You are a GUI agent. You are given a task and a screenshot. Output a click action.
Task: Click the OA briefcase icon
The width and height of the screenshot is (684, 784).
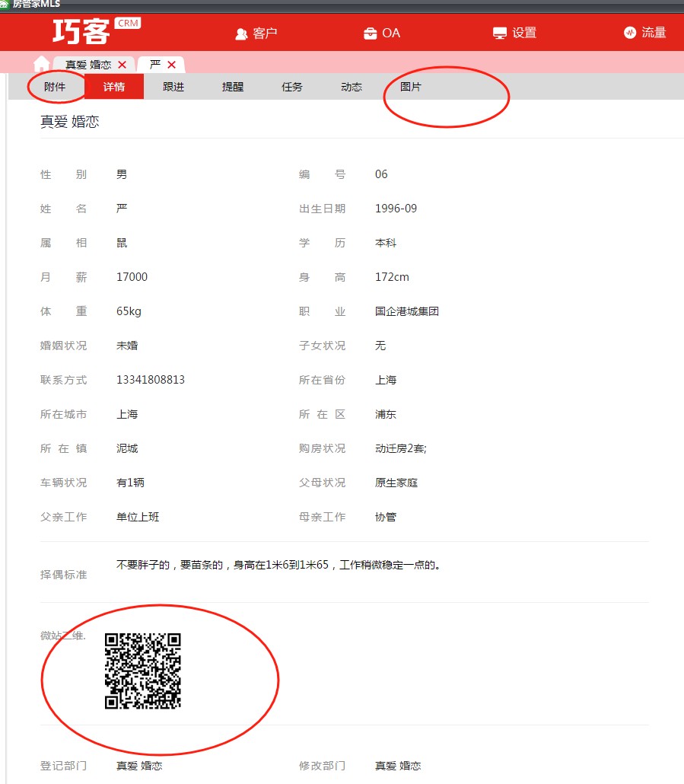[x=371, y=33]
